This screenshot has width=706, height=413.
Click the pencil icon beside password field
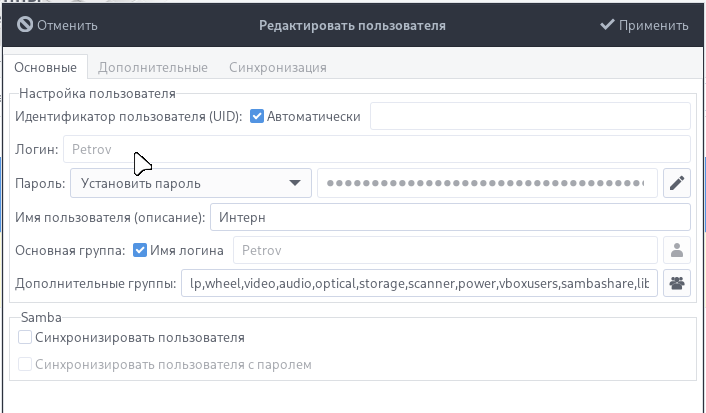pyautogui.click(x=677, y=183)
